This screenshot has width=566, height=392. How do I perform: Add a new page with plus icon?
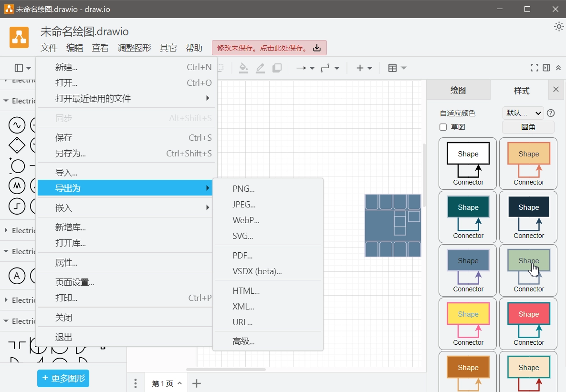point(197,383)
